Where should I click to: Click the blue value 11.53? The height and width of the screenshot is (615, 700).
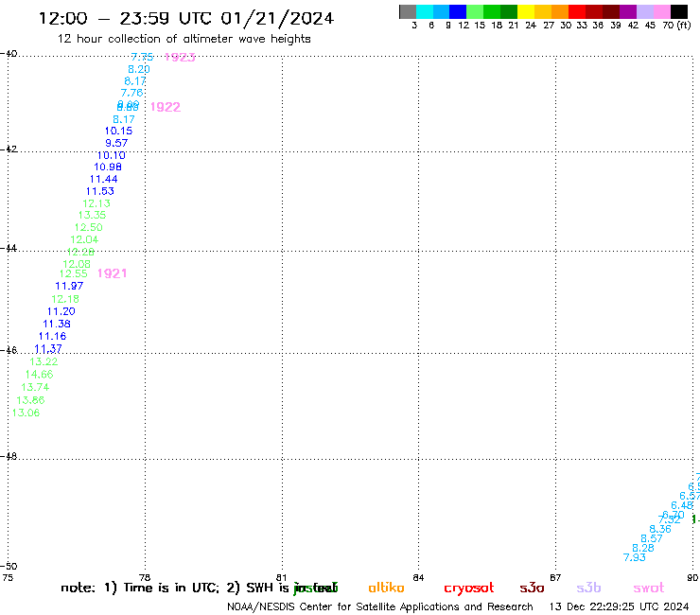coord(100,191)
